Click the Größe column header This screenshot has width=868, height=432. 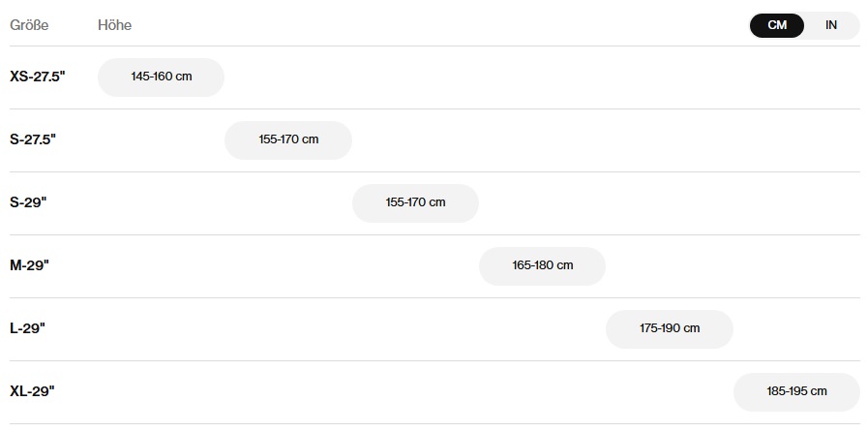tap(29, 25)
